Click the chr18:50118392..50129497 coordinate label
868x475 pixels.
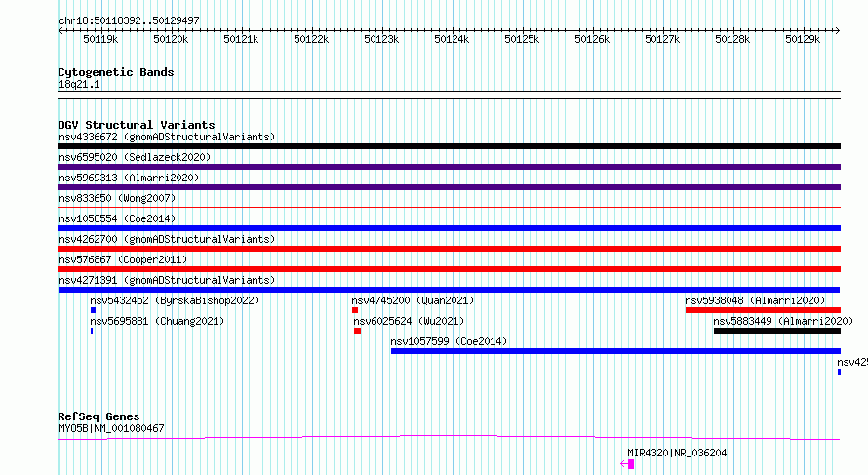point(129,20)
